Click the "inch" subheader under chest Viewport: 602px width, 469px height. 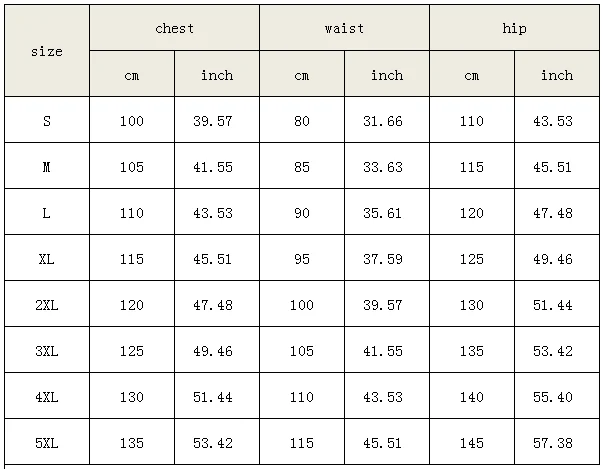217,75
